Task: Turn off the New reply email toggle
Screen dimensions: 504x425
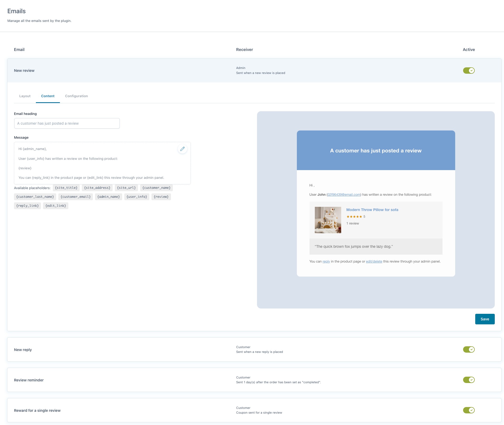Action: [x=469, y=349]
